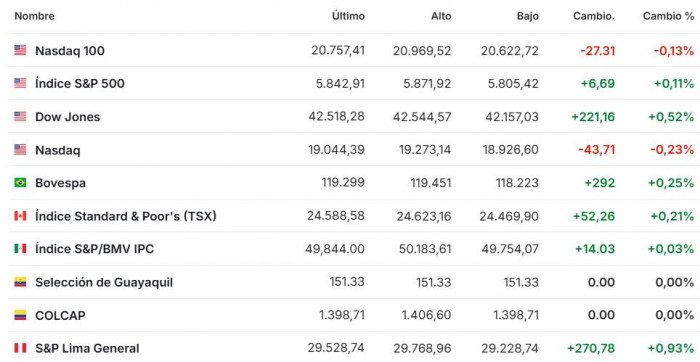Open the Índice S&P 500 link

[x=80, y=83]
